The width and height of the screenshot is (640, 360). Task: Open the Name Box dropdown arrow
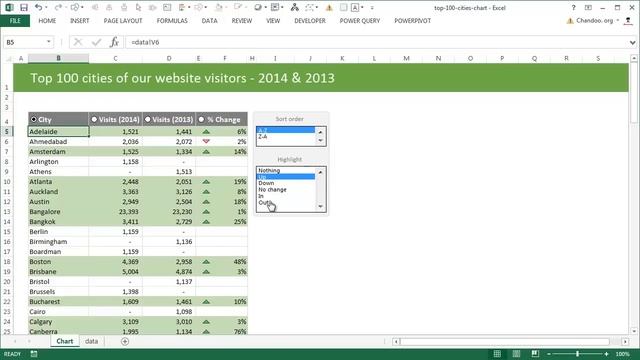pyautogui.click(x=49, y=42)
